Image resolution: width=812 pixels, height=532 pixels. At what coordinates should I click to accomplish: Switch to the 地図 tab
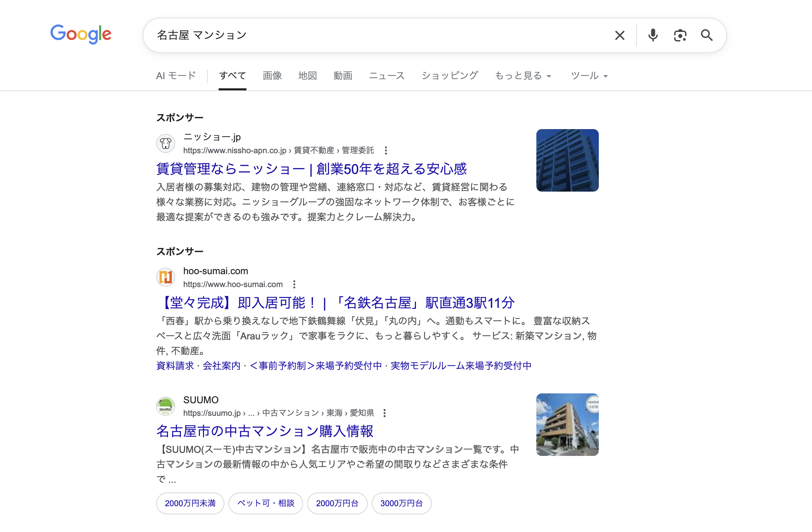[x=308, y=75]
